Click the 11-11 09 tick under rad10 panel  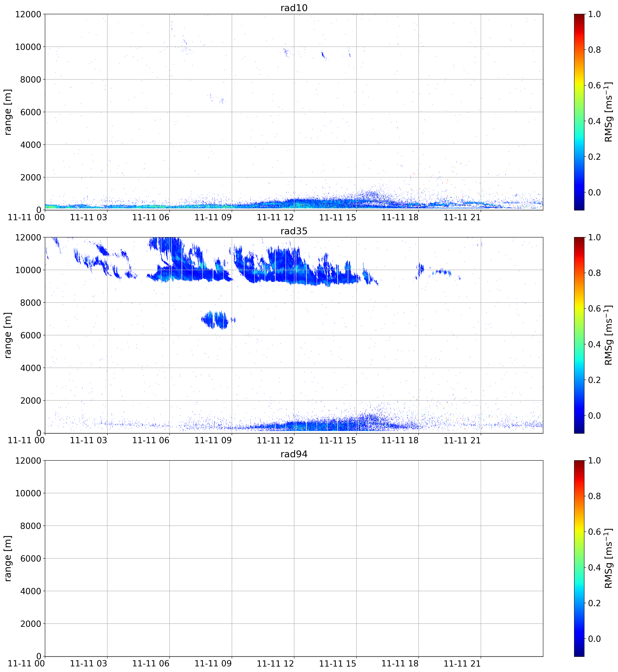pyautogui.click(x=213, y=217)
